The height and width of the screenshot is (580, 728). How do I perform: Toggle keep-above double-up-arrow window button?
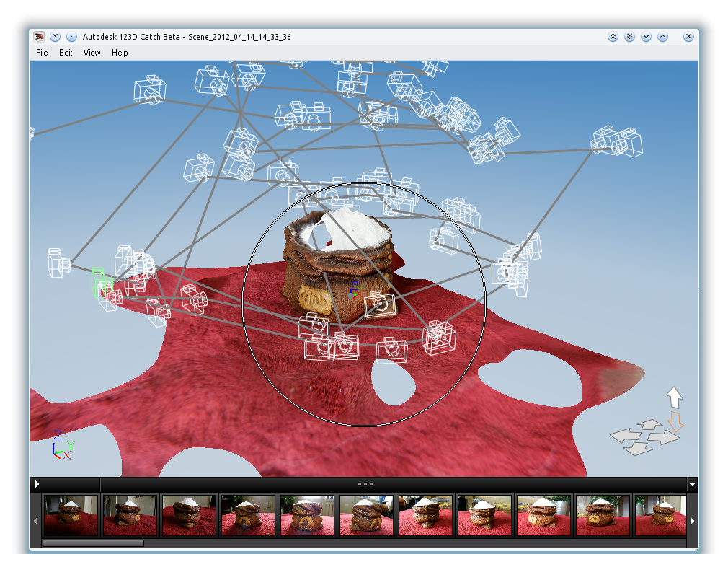[x=613, y=37]
